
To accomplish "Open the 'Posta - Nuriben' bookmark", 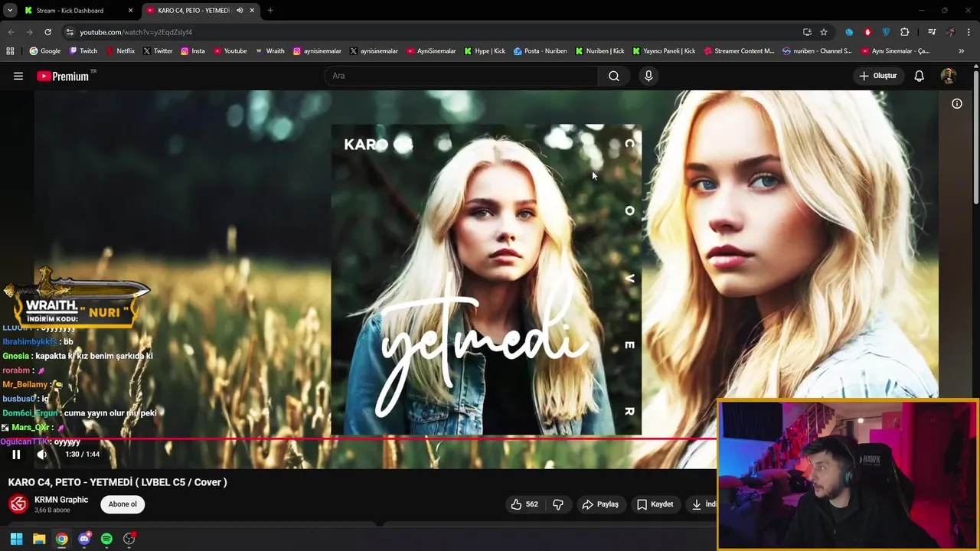I will click(x=541, y=51).
